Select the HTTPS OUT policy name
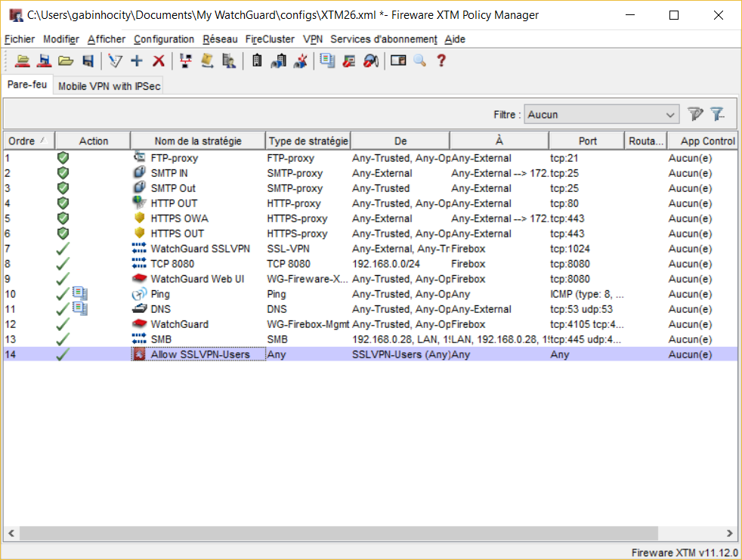Image resolution: width=742 pixels, height=560 pixels. 178,234
